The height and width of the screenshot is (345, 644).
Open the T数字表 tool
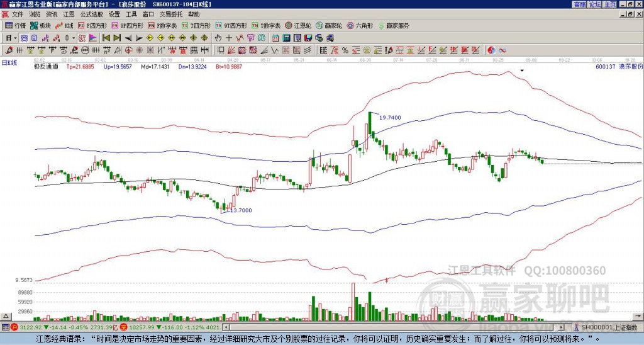pyautogui.click(x=266, y=25)
